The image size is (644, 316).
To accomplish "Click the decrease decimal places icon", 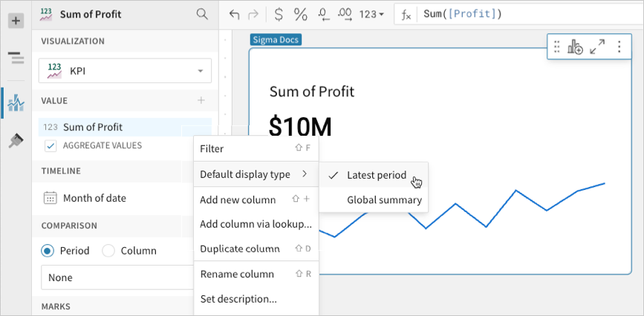I will pyautogui.click(x=323, y=14).
